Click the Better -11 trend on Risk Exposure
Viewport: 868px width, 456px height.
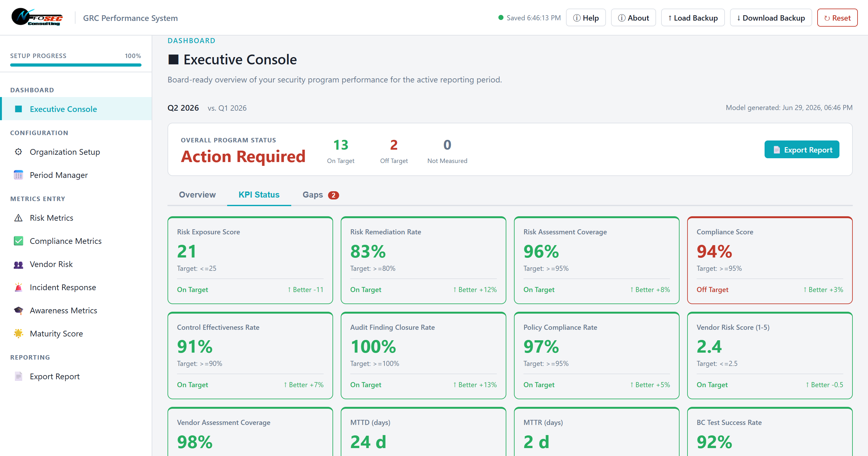305,289
